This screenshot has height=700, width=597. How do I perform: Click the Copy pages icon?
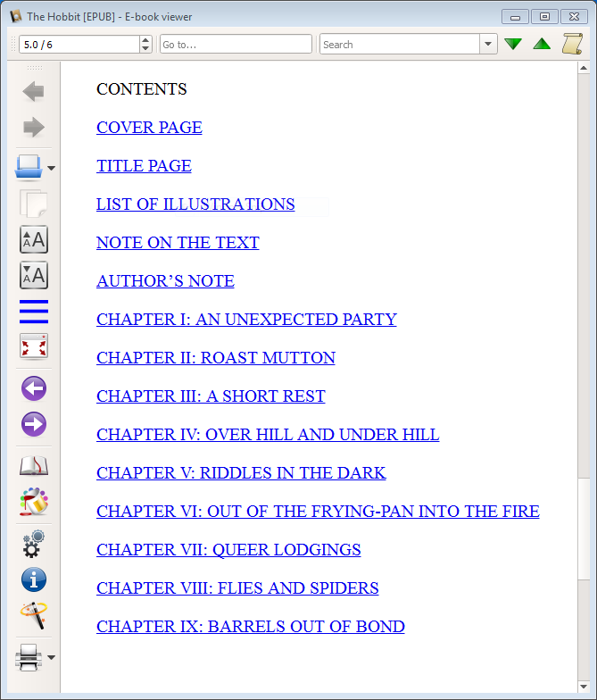point(34,204)
